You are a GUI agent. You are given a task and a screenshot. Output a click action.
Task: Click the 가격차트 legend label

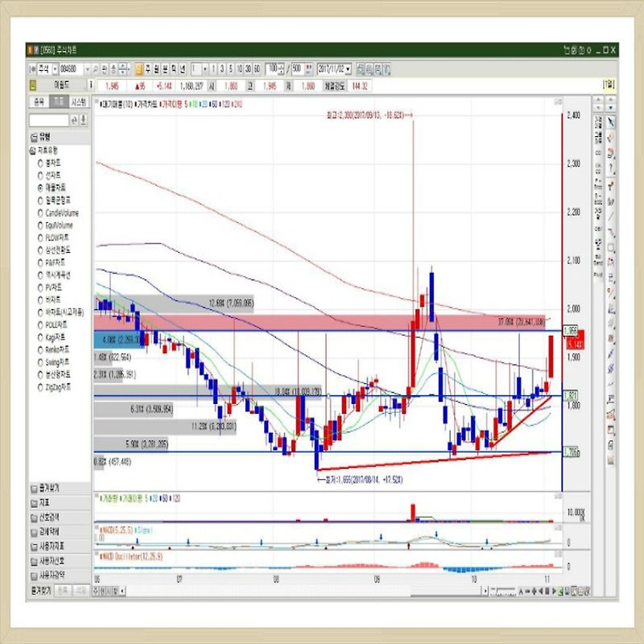click(147, 105)
